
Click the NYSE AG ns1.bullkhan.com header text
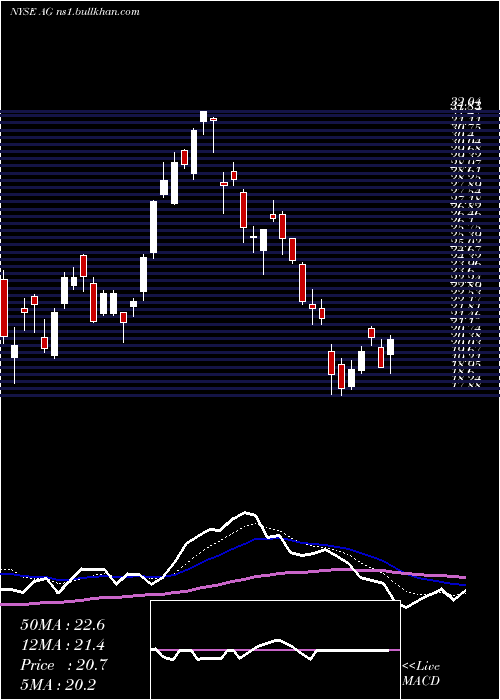click(75, 12)
